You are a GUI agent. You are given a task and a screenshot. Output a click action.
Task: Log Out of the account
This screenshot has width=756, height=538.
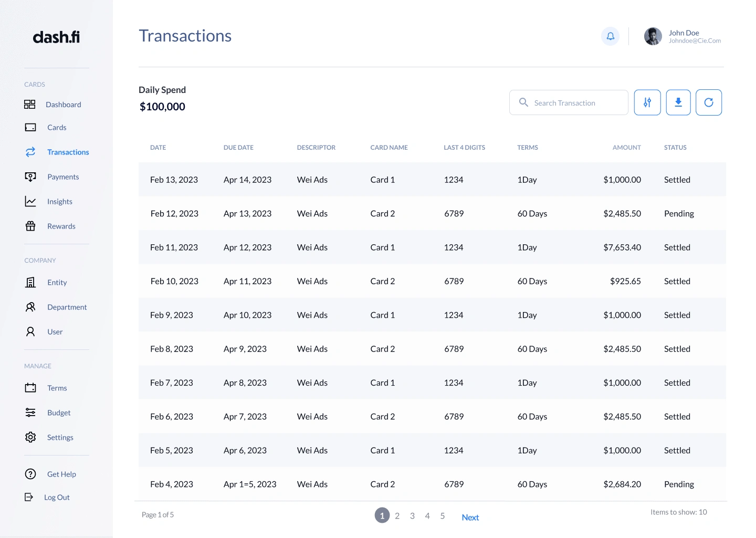pos(57,497)
